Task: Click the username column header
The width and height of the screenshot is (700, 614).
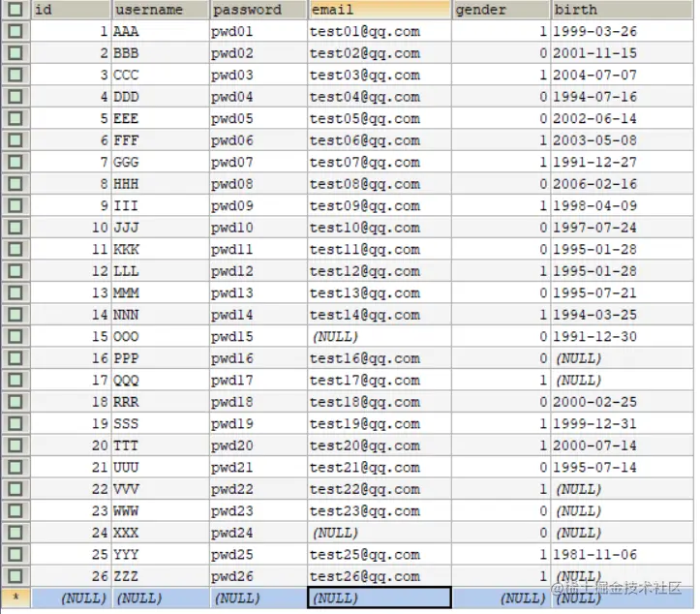Action: (160, 10)
